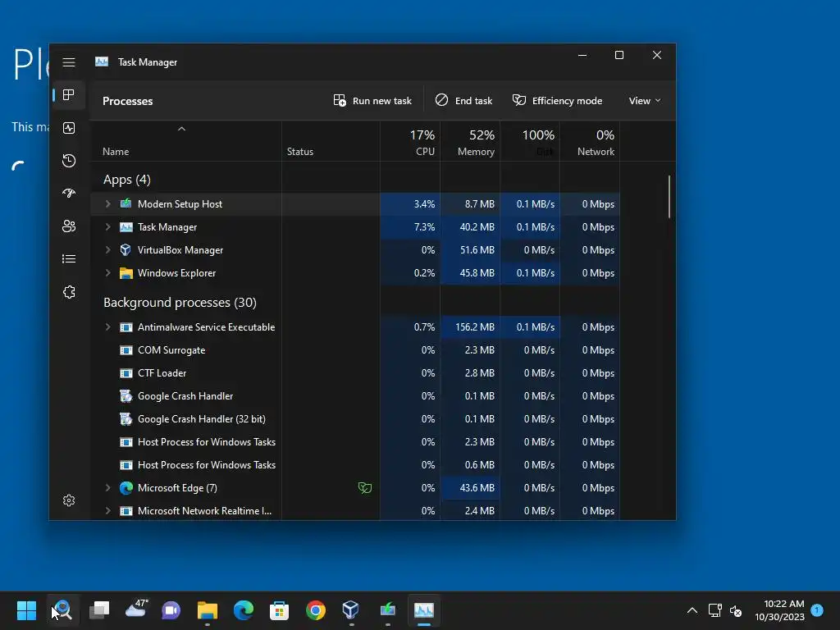
Task: Open the View dropdown menu
Action: [x=645, y=101]
